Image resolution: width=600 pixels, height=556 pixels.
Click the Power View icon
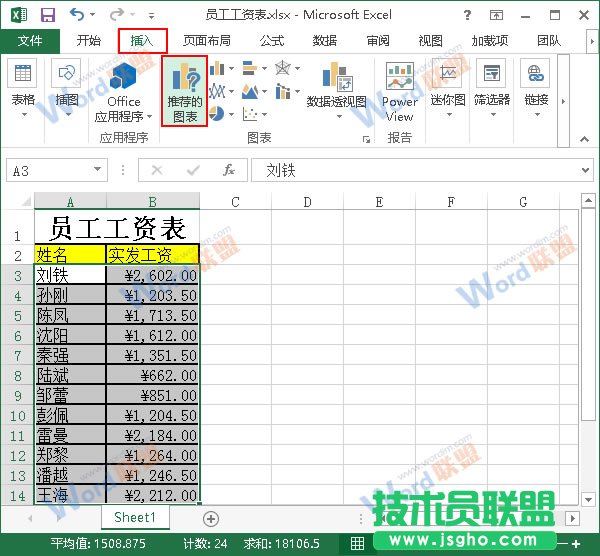(x=399, y=76)
